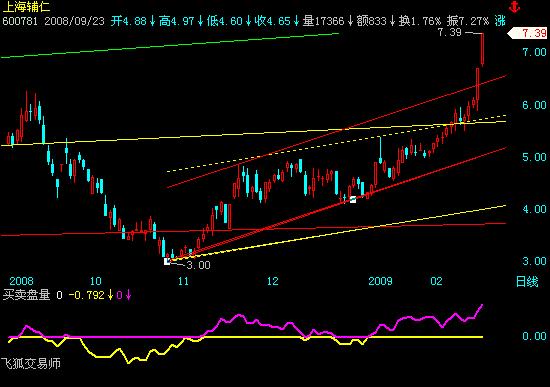Click the red anchor icon at top right
This screenshot has height=387, width=550.
click(515, 7)
